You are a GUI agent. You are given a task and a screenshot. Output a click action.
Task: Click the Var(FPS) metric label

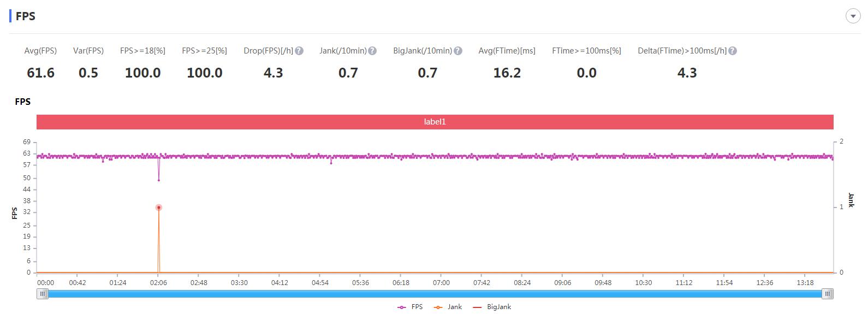click(88, 51)
